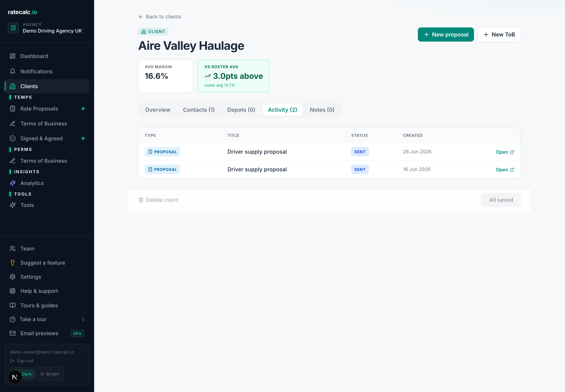The image size is (565, 392).
Task: Open Rate Proposals under Temps
Action: (x=47, y=109)
